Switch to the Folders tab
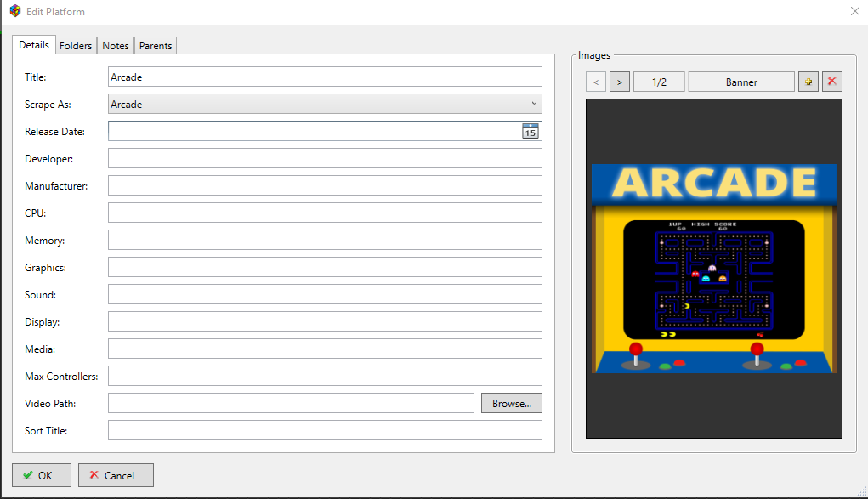868x499 pixels. coord(76,45)
